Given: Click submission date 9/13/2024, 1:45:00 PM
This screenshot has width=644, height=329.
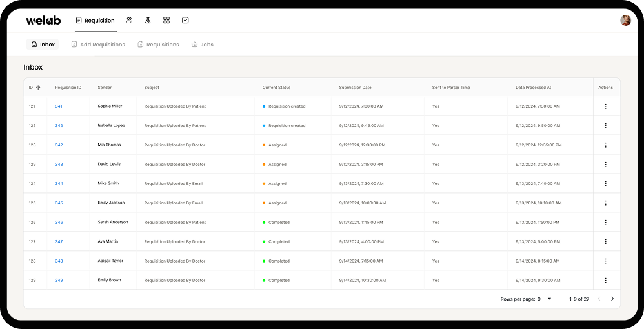Looking at the screenshot, I should pyautogui.click(x=361, y=222).
